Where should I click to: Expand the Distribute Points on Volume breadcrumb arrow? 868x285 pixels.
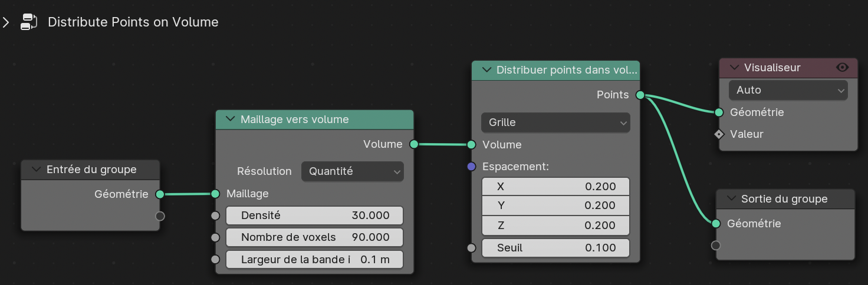(6, 22)
